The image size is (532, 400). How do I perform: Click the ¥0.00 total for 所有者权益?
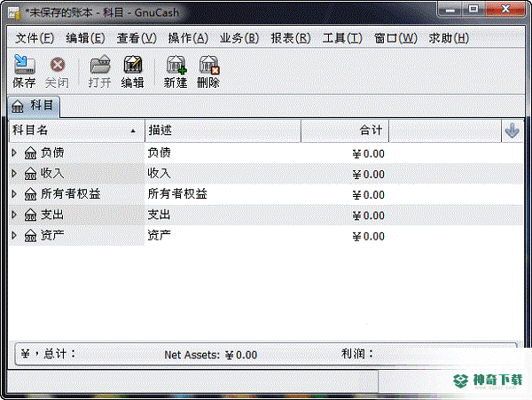[369, 195]
